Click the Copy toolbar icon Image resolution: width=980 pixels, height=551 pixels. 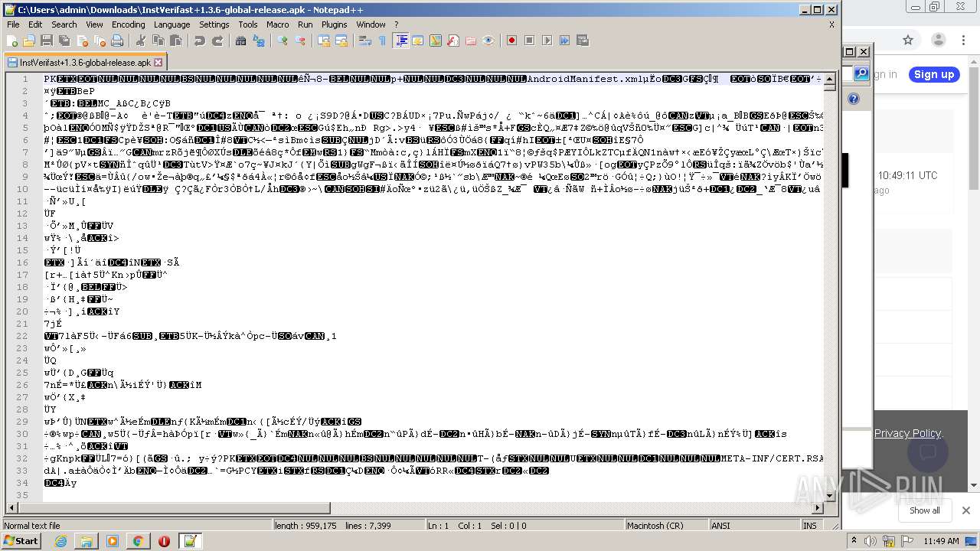[158, 41]
